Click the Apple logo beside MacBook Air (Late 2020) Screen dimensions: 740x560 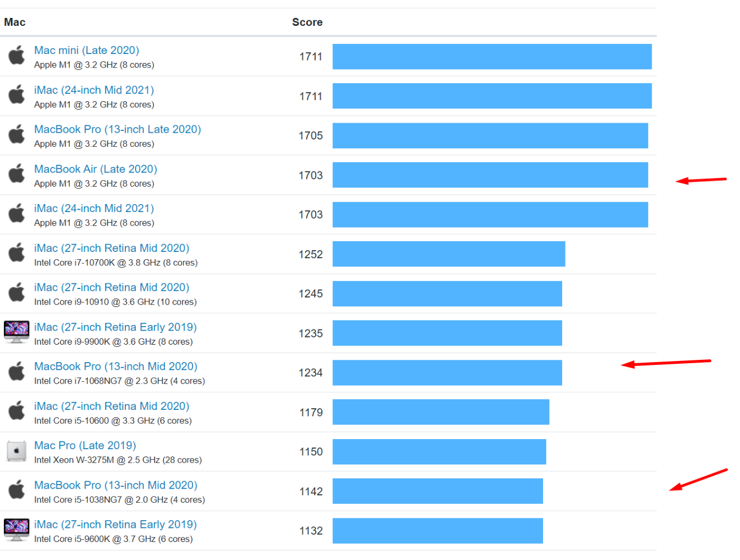pos(17,174)
